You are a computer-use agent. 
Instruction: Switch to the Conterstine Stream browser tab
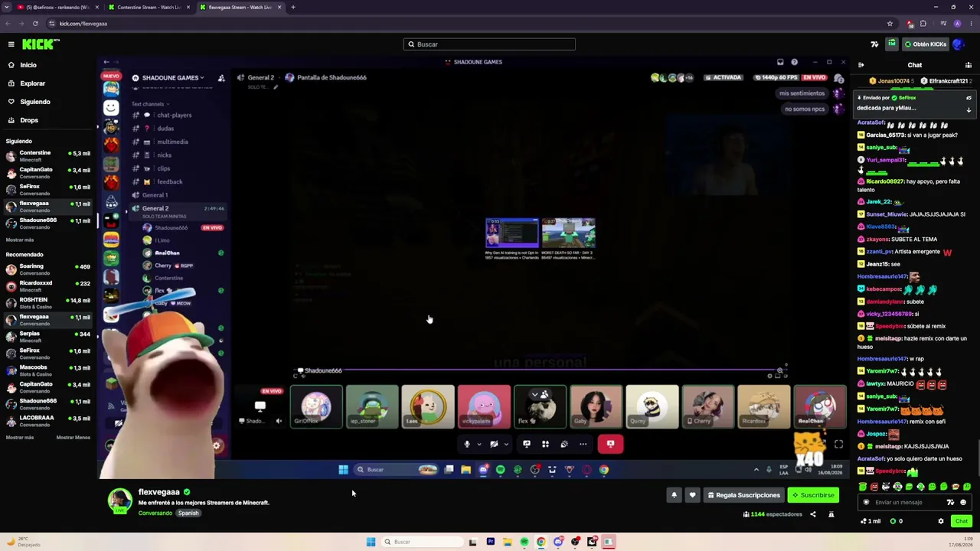click(149, 7)
